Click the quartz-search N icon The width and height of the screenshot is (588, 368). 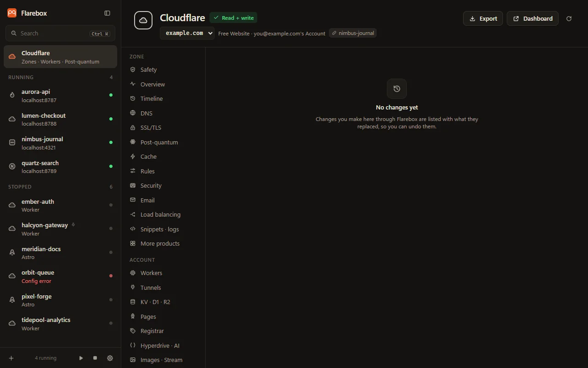pyautogui.click(x=12, y=167)
